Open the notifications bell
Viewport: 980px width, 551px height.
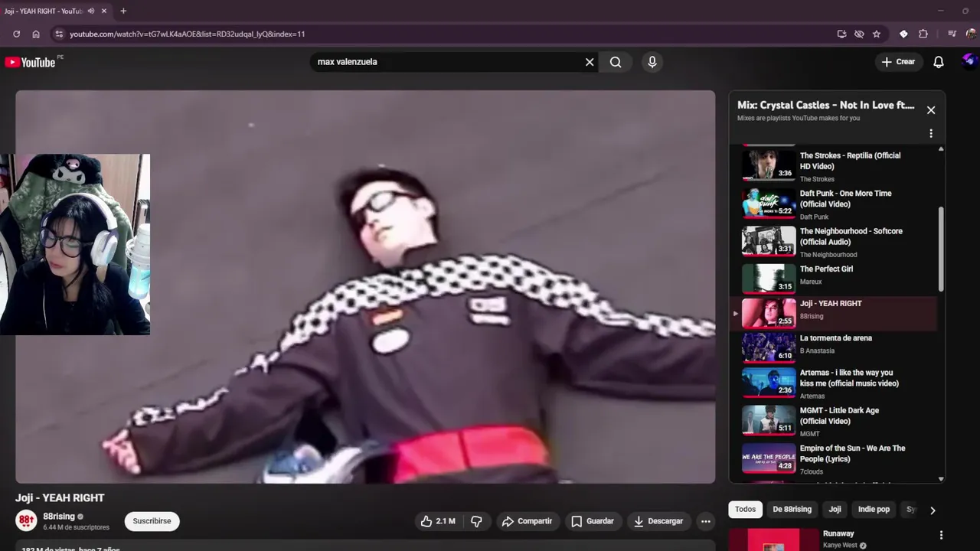coord(939,62)
